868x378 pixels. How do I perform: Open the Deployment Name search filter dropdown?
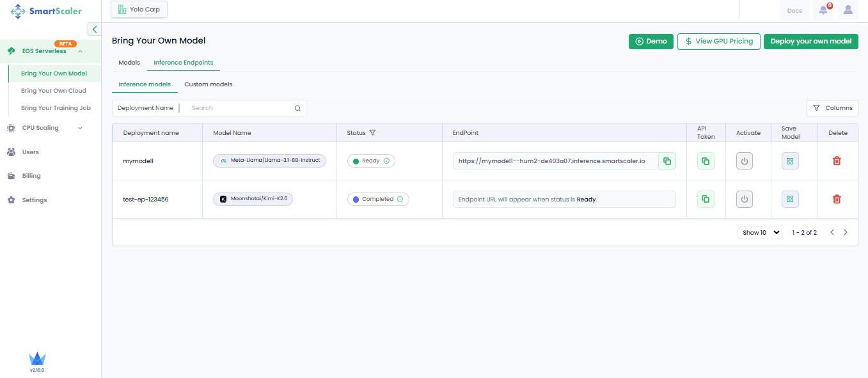tap(145, 108)
